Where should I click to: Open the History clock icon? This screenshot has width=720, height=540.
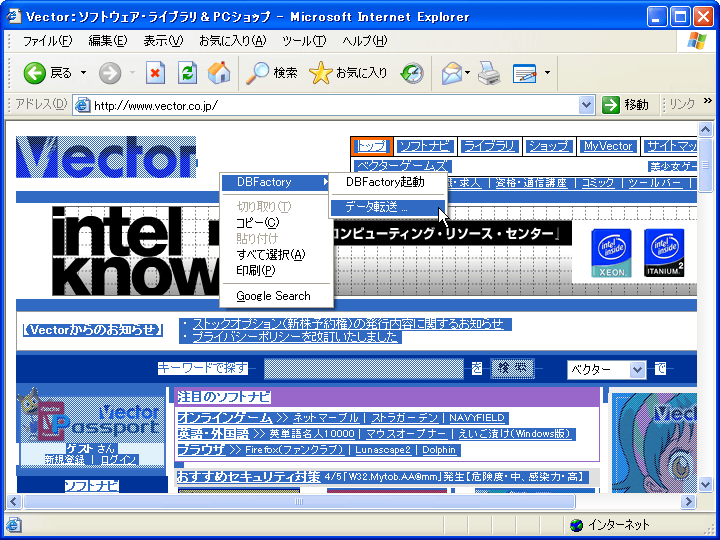pos(412,73)
